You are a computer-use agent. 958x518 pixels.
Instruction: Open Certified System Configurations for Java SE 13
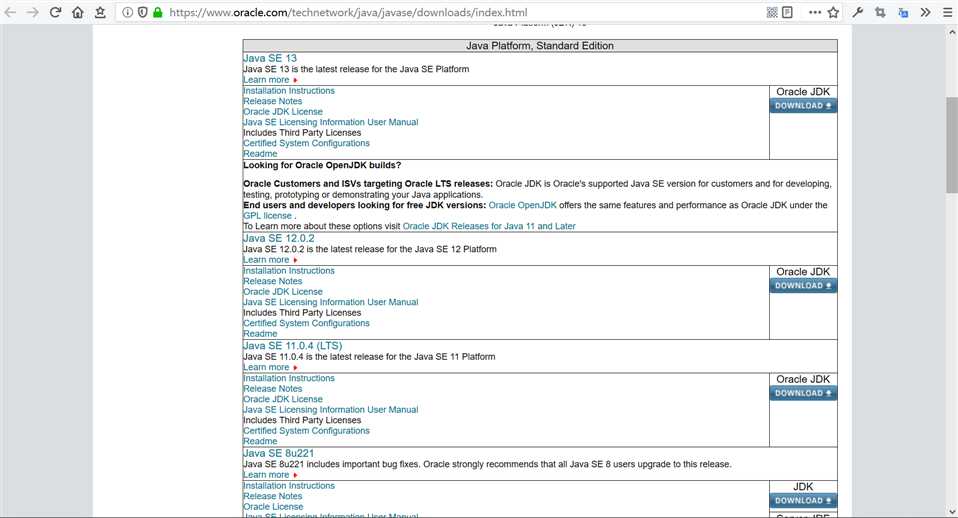point(306,143)
